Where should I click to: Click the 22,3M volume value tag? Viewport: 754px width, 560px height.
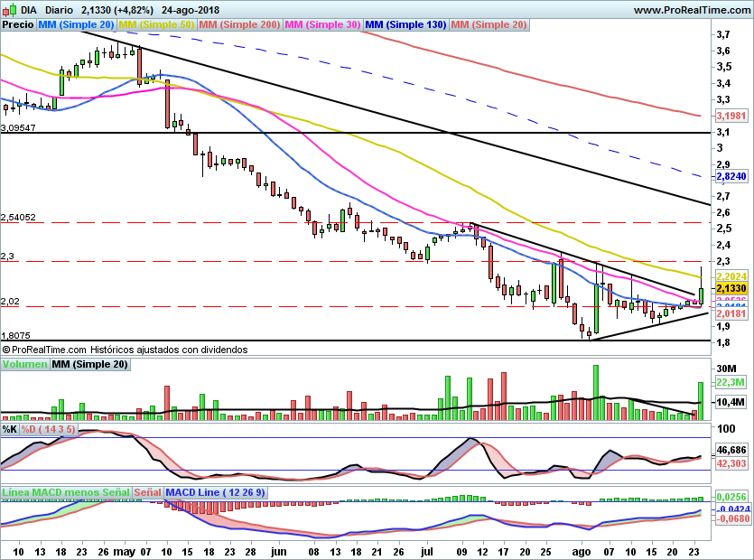(731, 382)
